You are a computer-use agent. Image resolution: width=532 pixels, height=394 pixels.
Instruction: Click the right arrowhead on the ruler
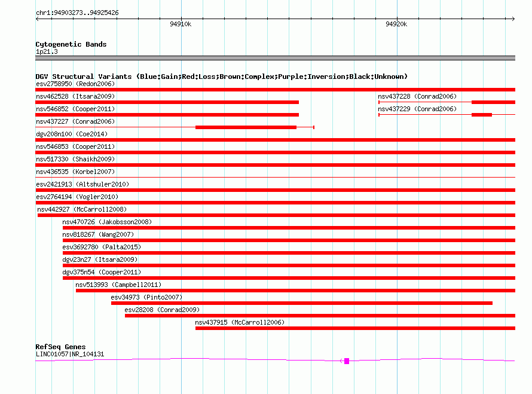513,19
